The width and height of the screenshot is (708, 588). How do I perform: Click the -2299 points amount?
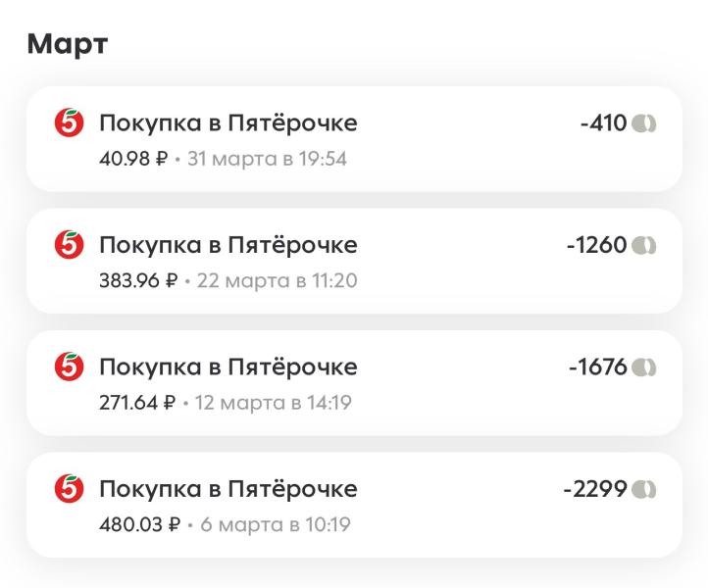click(594, 489)
